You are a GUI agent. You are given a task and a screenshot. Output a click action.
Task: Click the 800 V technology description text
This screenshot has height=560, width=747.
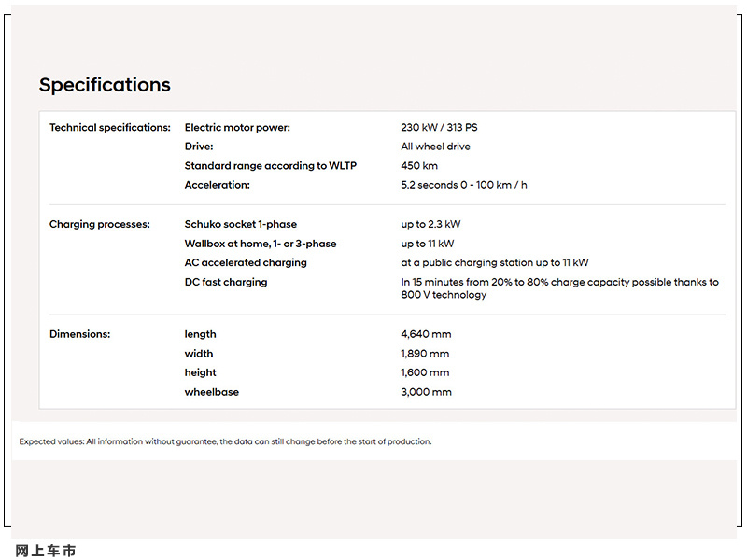559,288
